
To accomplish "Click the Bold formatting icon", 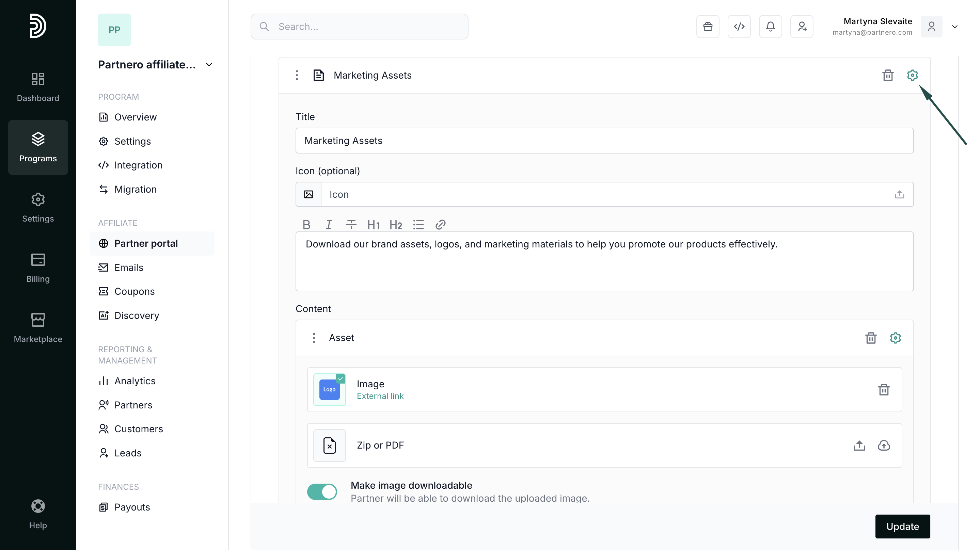I will pos(306,225).
